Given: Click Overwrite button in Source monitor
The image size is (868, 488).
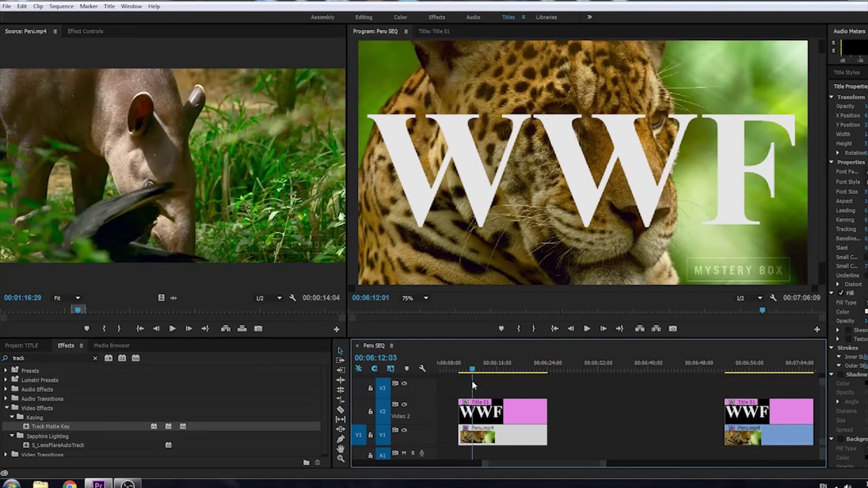Looking at the screenshot, I should tap(242, 329).
